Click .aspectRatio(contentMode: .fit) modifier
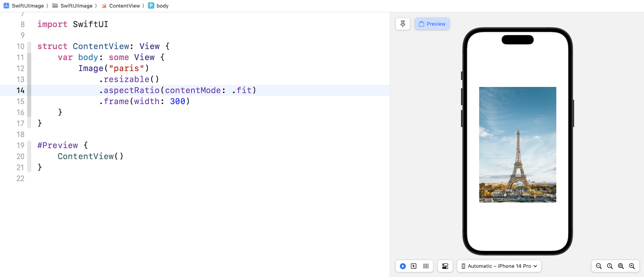 pos(178,90)
